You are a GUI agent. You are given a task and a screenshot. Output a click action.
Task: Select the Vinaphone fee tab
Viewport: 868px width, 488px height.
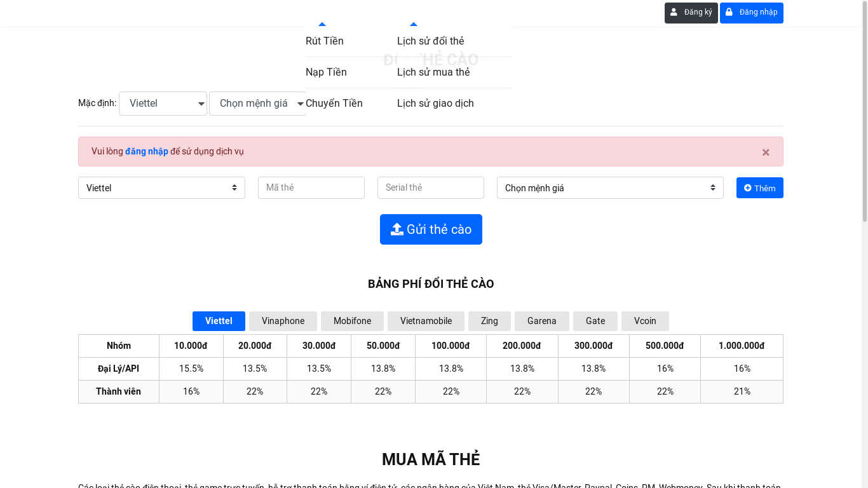pos(283,321)
